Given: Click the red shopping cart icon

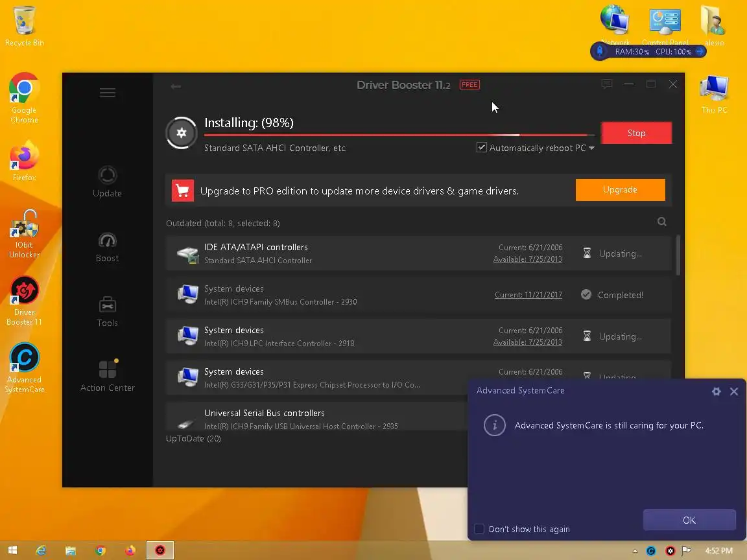Looking at the screenshot, I should coord(182,191).
